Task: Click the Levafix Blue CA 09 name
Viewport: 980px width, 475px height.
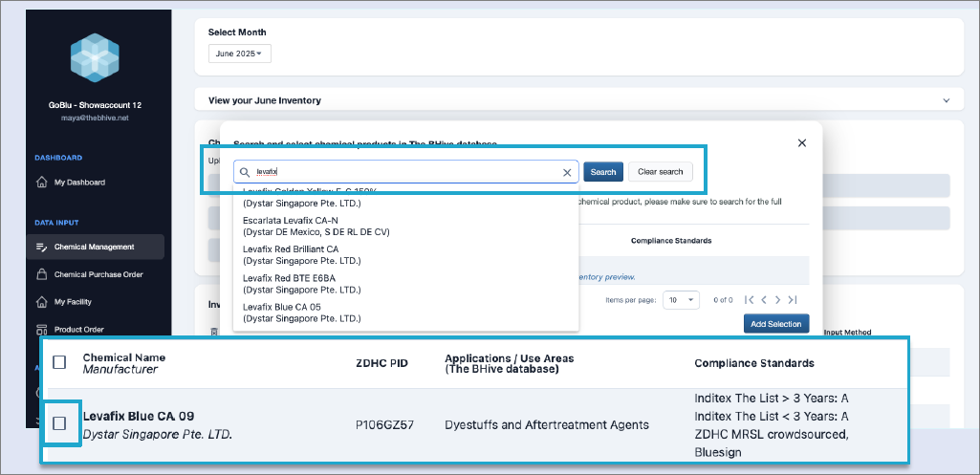Action: click(139, 417)
